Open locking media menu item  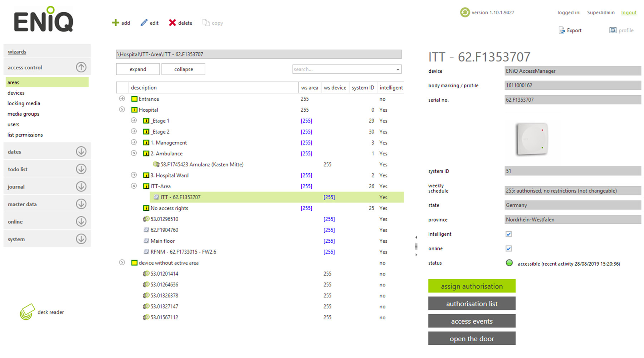pos(24,103)
